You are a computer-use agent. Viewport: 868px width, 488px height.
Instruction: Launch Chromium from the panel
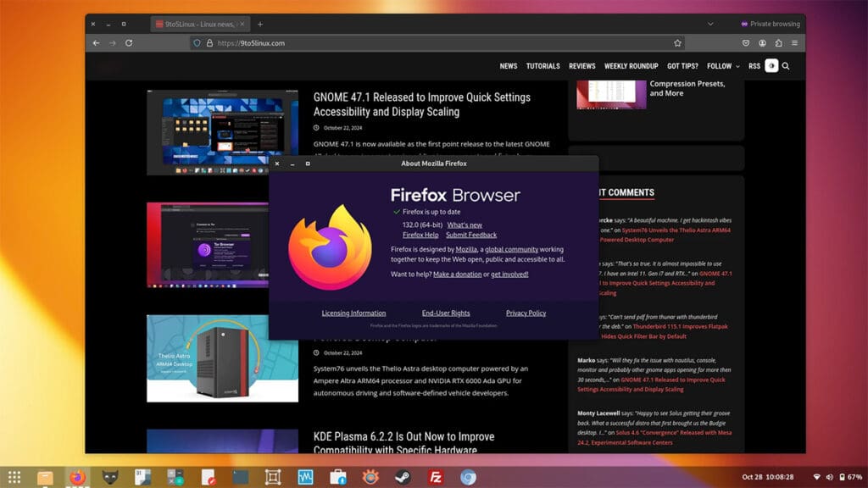(x=468, y=477)
